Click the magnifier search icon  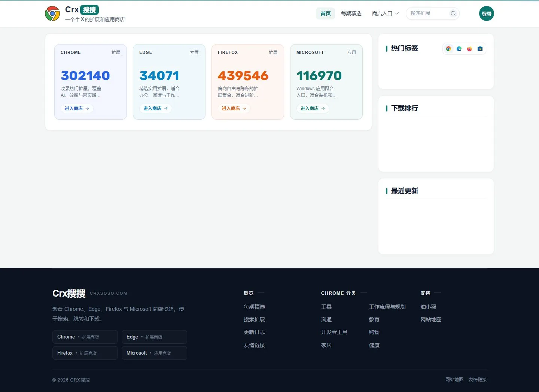(x=453, y=13)
